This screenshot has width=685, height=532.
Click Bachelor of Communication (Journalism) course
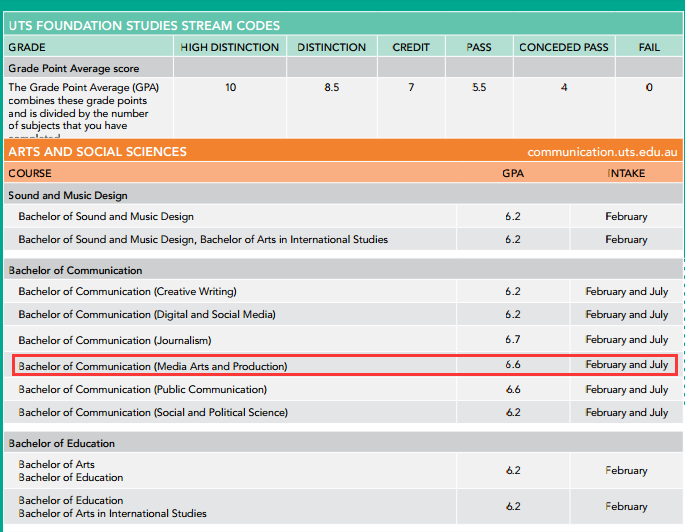pyautogui.click(x=115, y=340)
